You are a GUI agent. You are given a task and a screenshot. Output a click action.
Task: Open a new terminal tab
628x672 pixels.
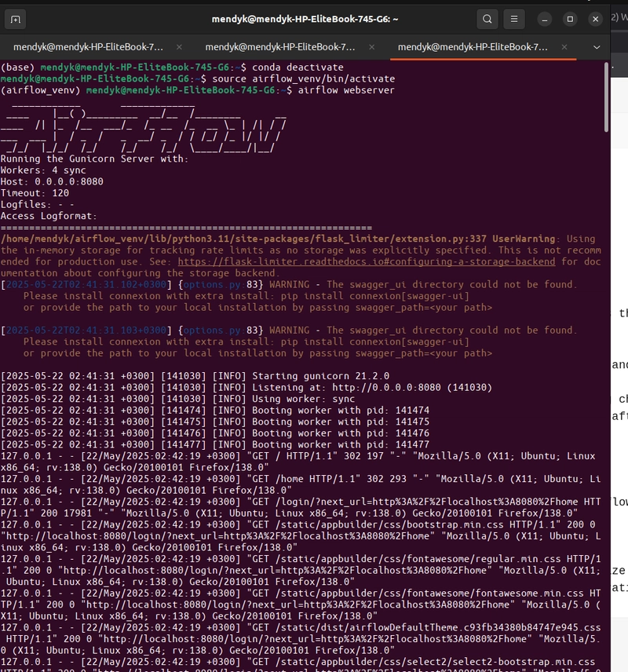[x=15, y=20]
